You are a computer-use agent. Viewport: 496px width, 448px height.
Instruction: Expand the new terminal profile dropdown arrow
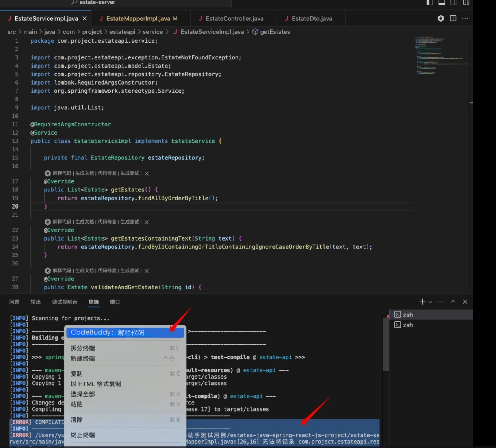pos(430,302)
